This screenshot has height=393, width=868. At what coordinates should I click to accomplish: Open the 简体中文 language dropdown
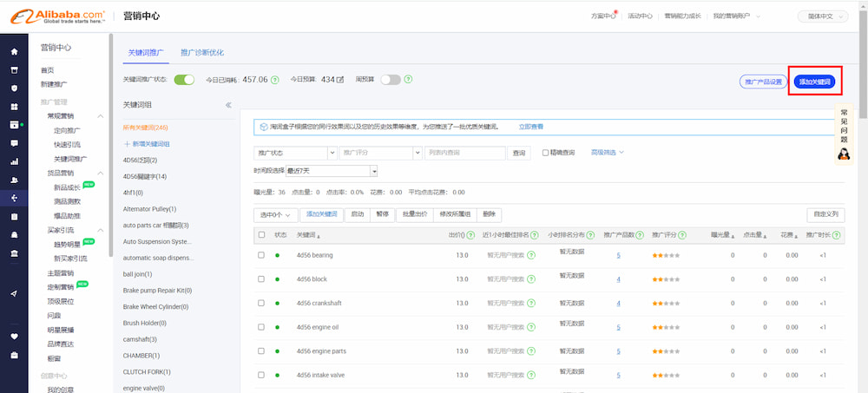pos(823,16)
